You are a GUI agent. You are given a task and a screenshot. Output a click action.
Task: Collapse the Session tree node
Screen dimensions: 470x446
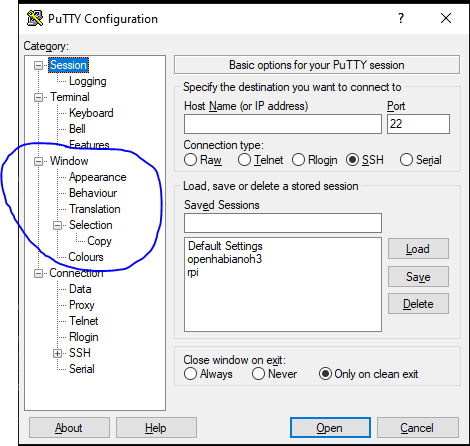(38, 65)
